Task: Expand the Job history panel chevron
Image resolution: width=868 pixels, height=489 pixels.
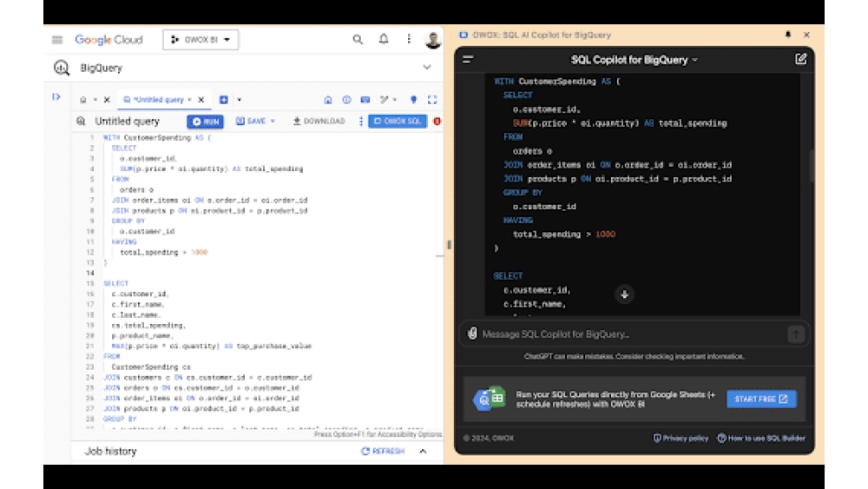Action: pos(423,452)
